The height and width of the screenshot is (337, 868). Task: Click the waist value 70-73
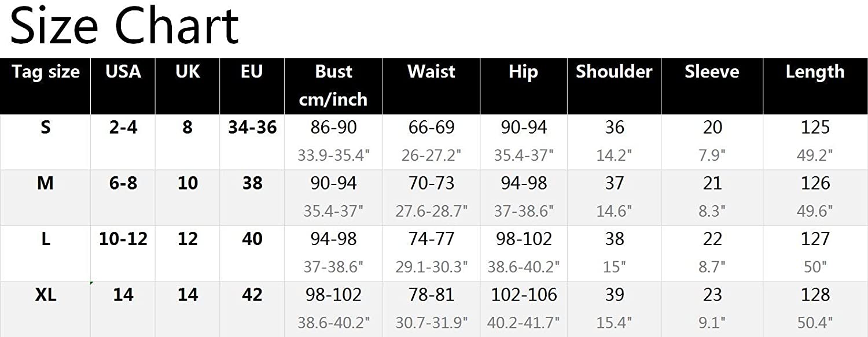point(431,183)
